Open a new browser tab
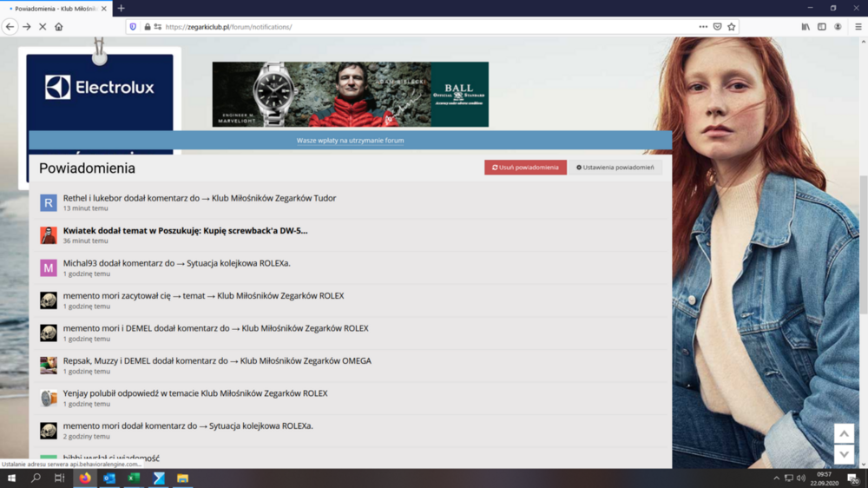The image size is (868, 488). 122,8
